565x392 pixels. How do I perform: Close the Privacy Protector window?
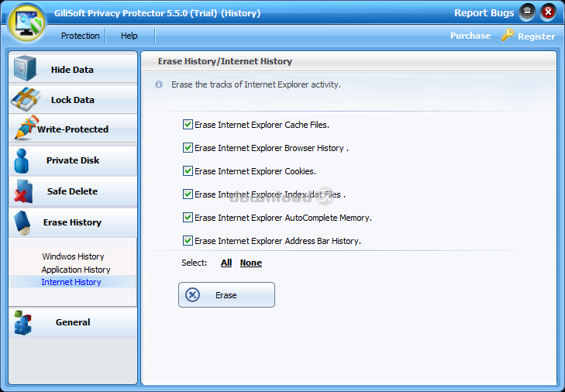(548, 12)
